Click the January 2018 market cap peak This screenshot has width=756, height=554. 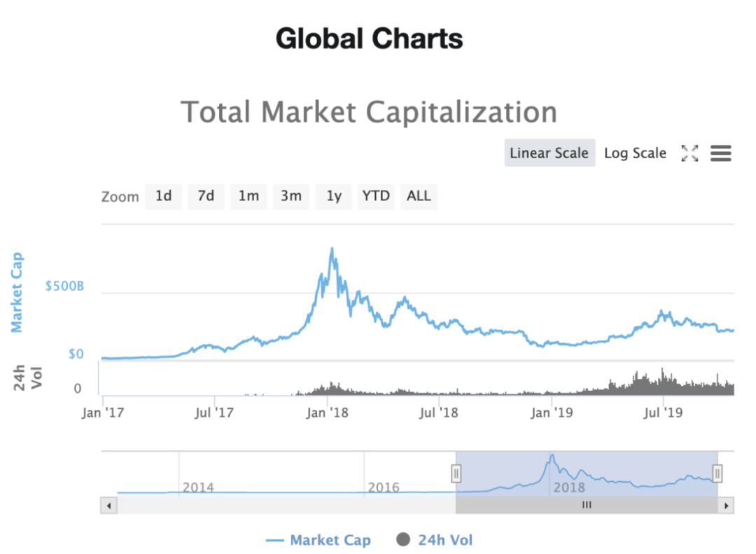[332, 249]
